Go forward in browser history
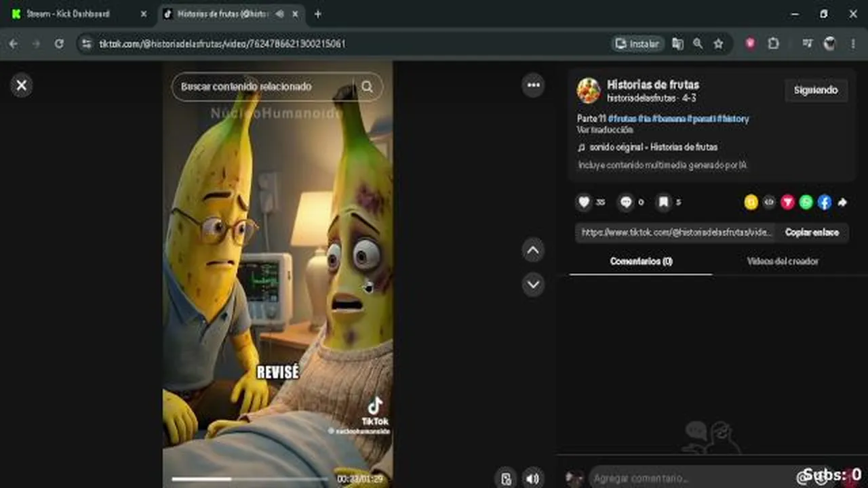Viewport: 868px width, 488px height. tap(36, 43)
